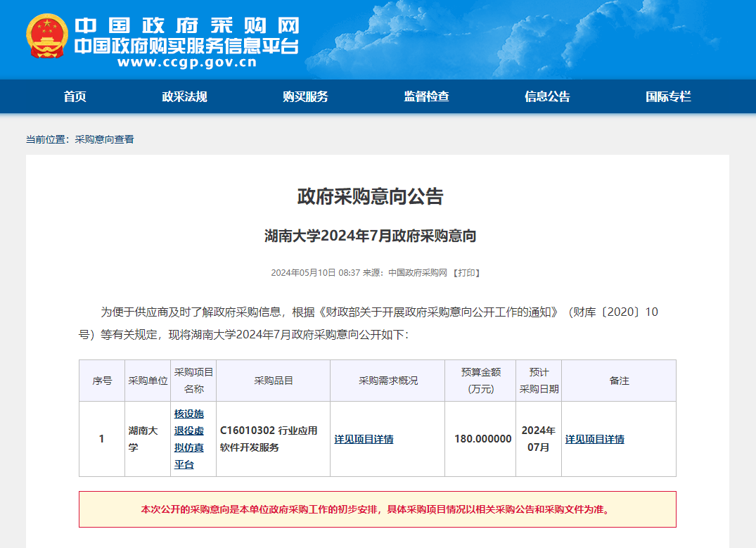Click the 备注 column header
Image resolution: width=756 pixels, height=548 pixels.
pyautogui.click(x=619, y=381)
